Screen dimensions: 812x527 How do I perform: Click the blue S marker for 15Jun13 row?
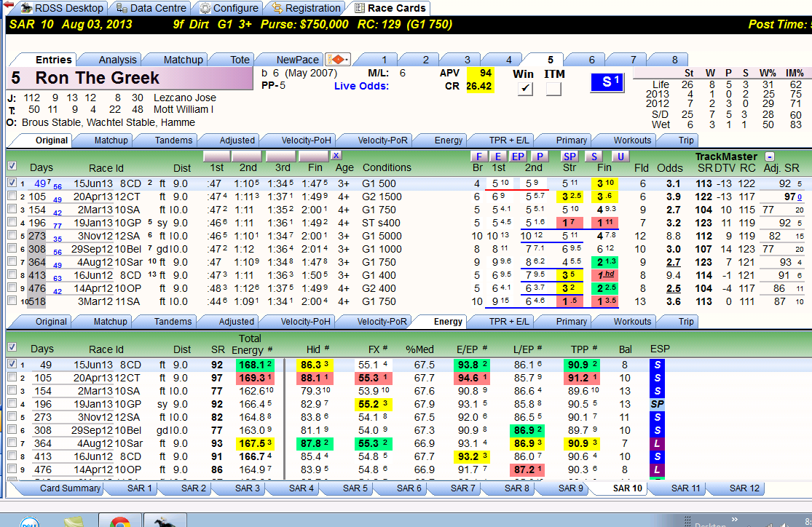click(x=657, y=365)
